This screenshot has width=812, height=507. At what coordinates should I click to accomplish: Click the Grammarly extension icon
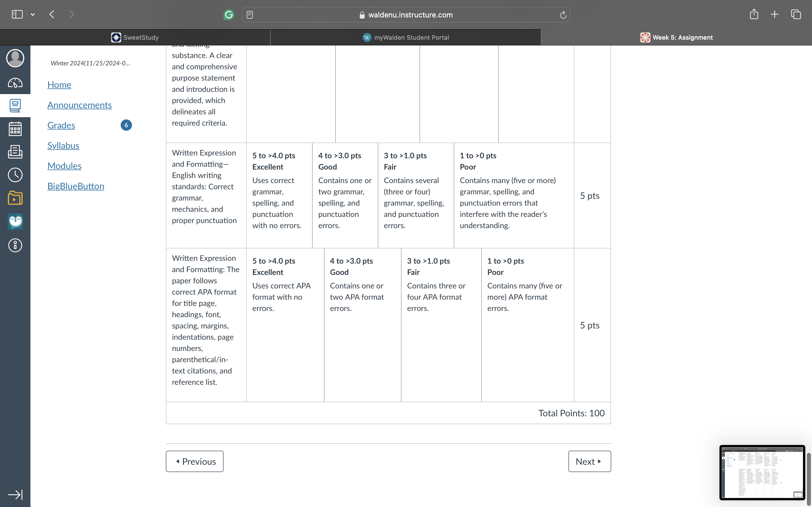pyautogui.click(x=229, y=15)
